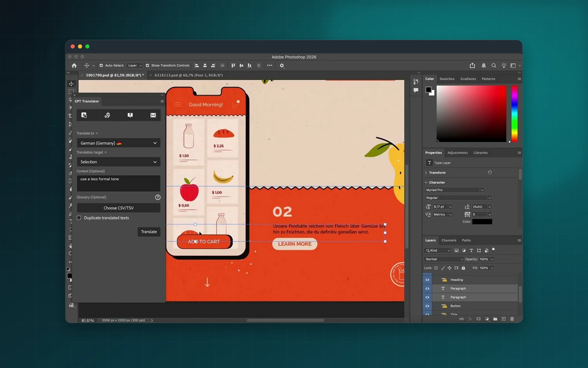Click the rainbow hue slider
This screenshot has width=588, height=368.
(x=514, y=113)
